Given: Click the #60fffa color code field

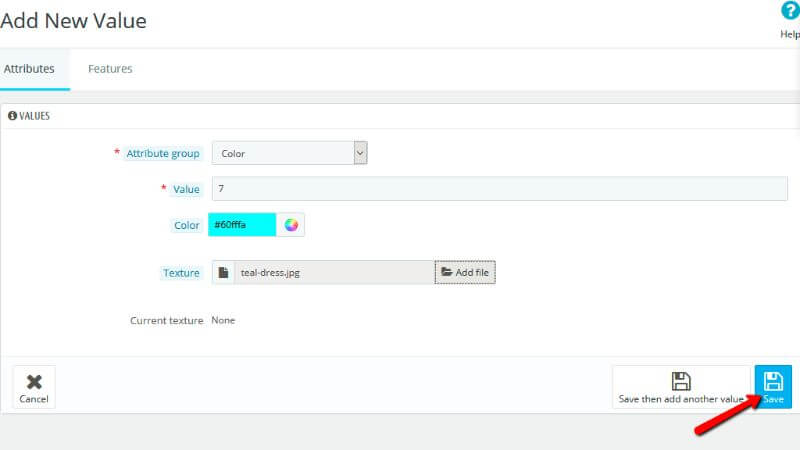Looking at the screenshot, I should click(x=242, y=224).
